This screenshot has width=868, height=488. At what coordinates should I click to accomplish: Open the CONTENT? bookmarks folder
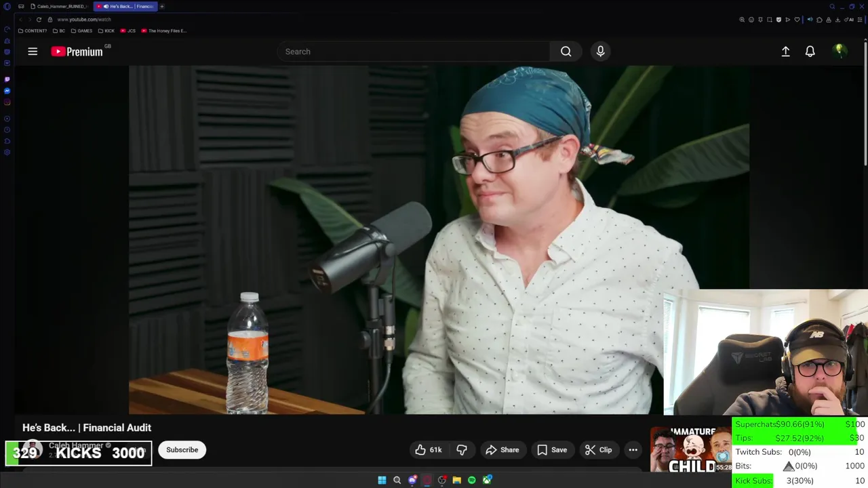(33, 31)
